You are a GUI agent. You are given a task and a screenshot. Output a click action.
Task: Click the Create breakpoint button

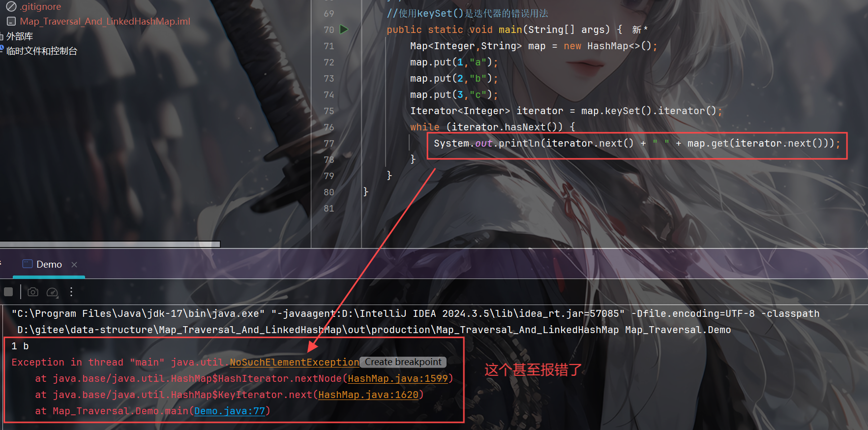coord(403,362)
